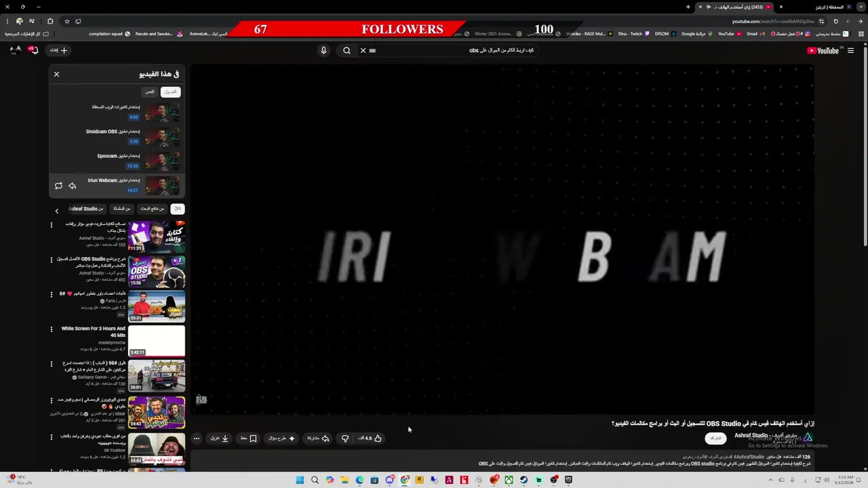This screenshot has height=488, width=868.
Task: Dislike the video
Action: [345, 439]
